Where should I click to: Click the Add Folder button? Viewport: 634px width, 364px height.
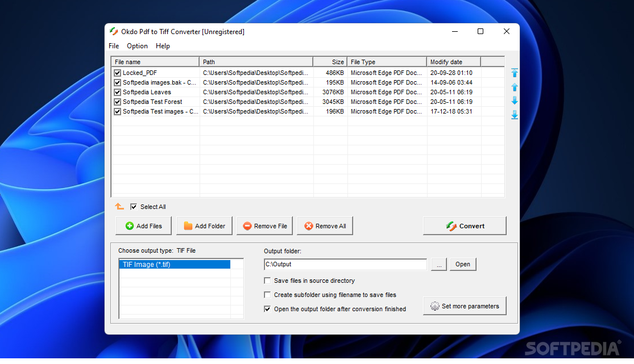(x=204, y=226)
